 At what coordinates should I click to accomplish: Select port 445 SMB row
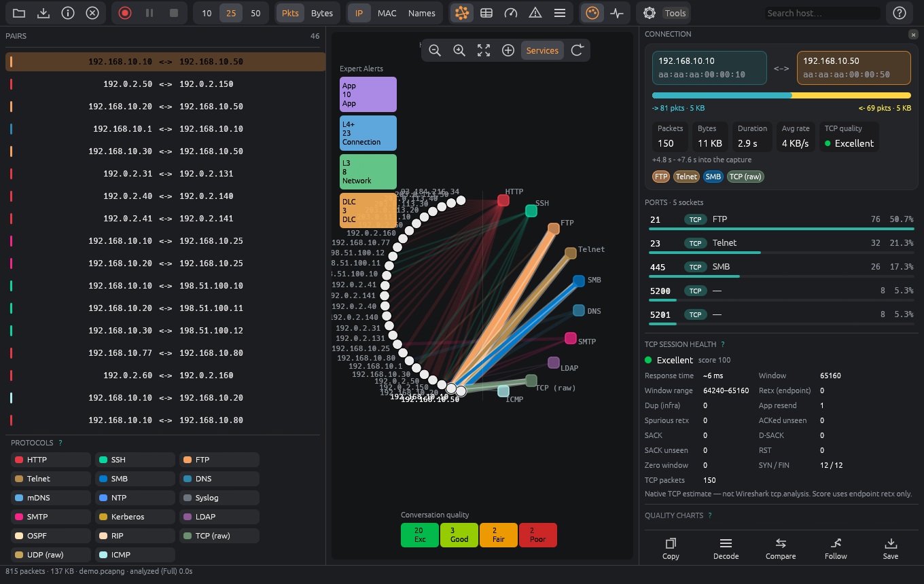click(781, 268)
